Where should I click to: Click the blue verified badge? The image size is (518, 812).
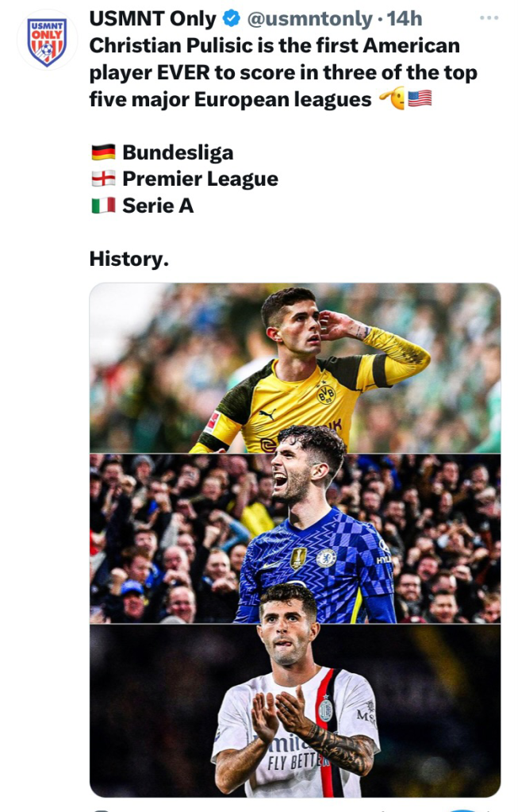(231, 19)
